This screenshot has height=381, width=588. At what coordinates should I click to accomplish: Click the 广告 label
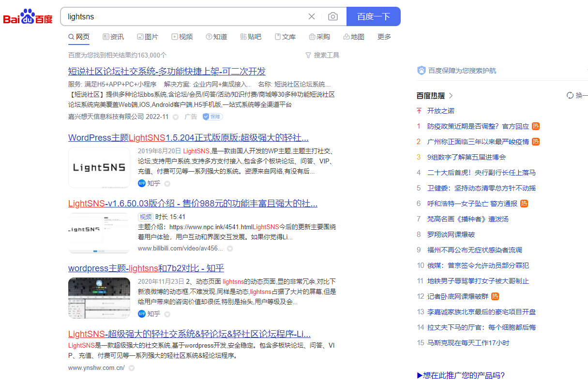pyautogui.click(x=191, y=117)
